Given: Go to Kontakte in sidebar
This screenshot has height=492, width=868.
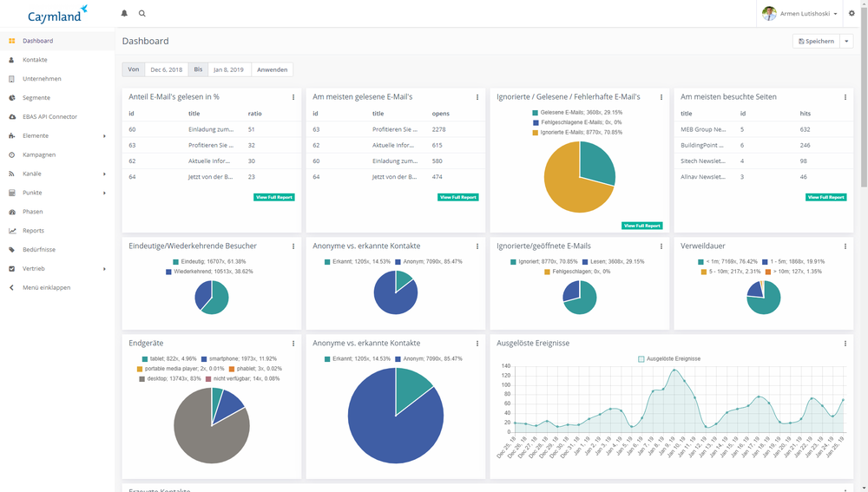Looking at the screenshot, I should [x=35, y=60].
